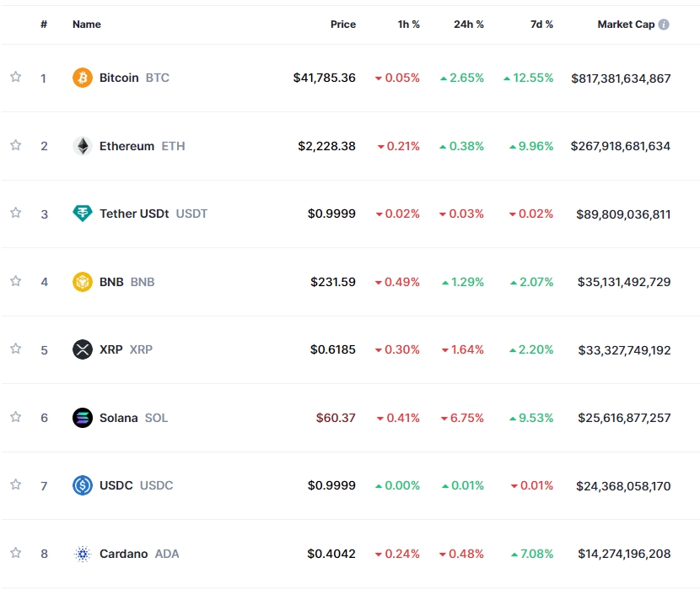Sort by the Name column header
Viewport: 700px width, 590px height.
pos(86,24)
